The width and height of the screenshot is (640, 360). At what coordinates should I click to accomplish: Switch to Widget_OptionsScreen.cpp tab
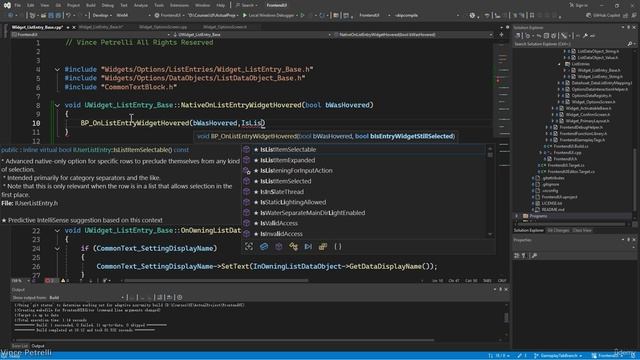click(163, 27)
